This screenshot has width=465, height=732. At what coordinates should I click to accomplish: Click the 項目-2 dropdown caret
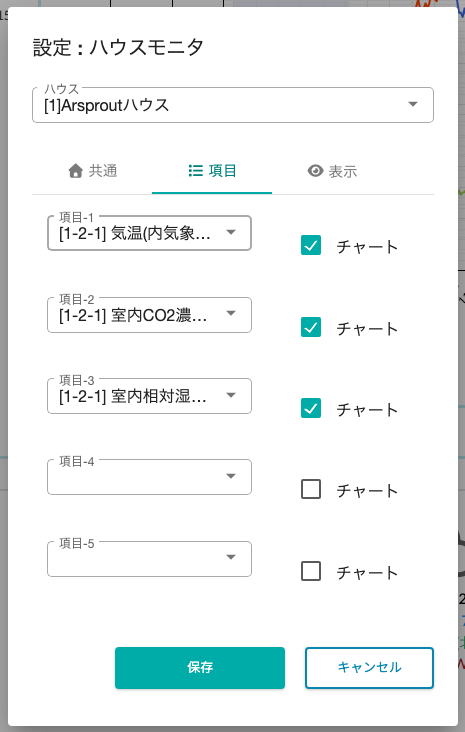point(231,313)
